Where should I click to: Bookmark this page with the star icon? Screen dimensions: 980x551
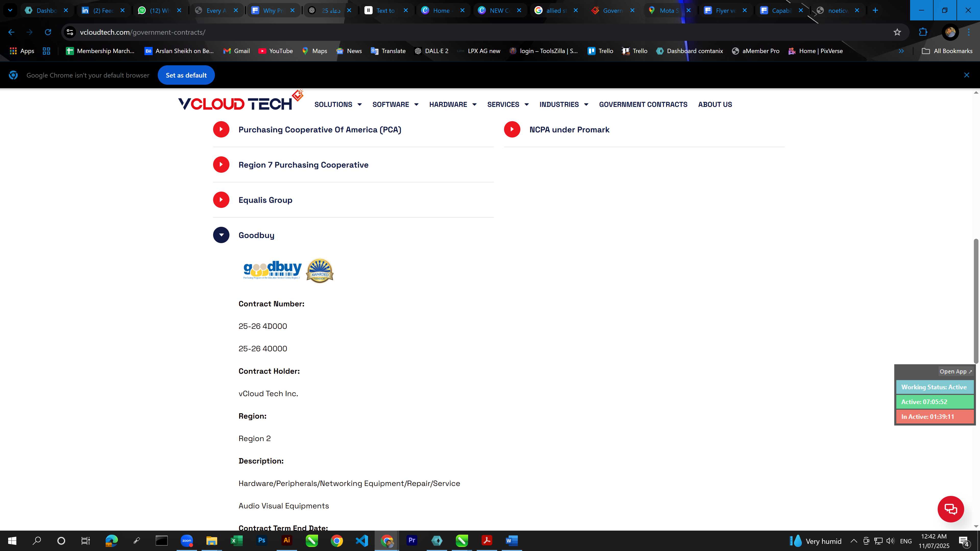point(897,32)
